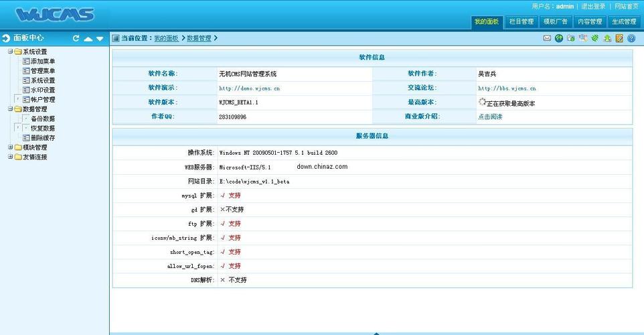This screenshot has width=644, height=335.
Task: Click the page icon before 当前位置
Action: (x=116, y=38)
